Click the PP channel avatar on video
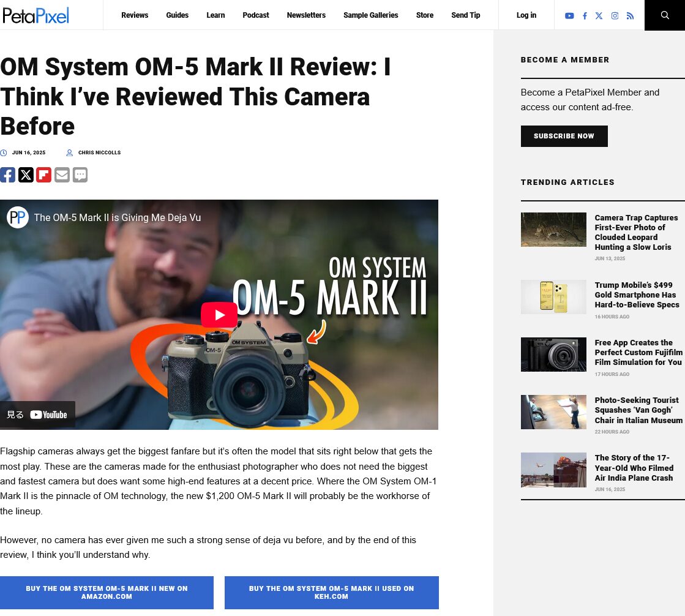Image resolution: width=685 pixels, height=616 pixels. tap(18, 217)
